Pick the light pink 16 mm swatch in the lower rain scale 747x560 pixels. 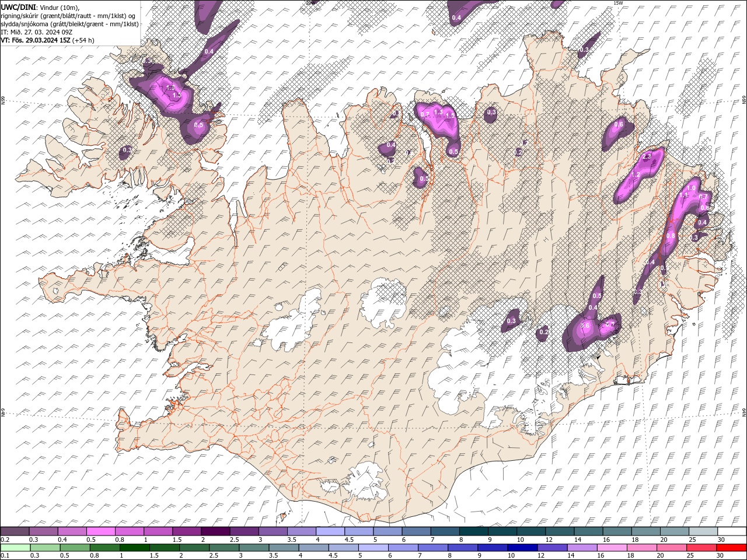pyautogui.click(x=612, y=548)
